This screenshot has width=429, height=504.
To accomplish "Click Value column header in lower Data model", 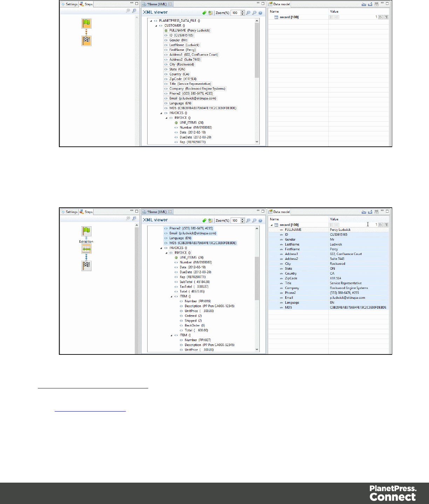I will 334,219.
